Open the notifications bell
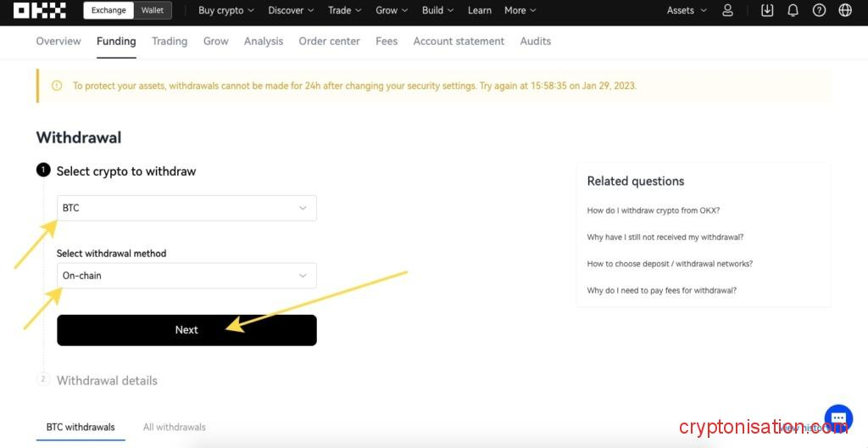Screen dimensions: 868x448 pos(793,11)
